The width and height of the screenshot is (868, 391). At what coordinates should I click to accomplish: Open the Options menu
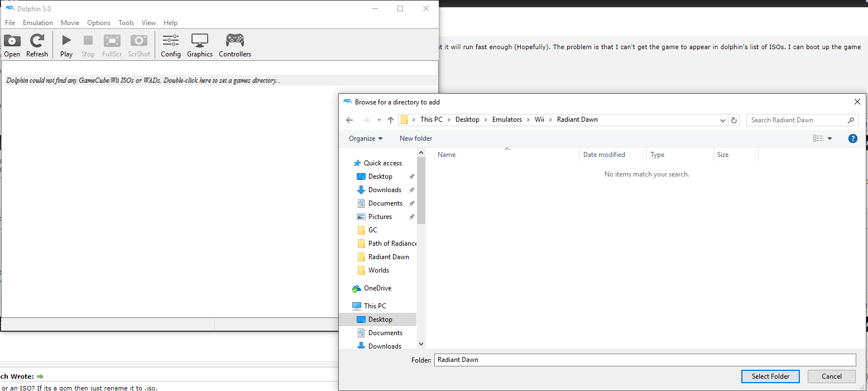99,23
